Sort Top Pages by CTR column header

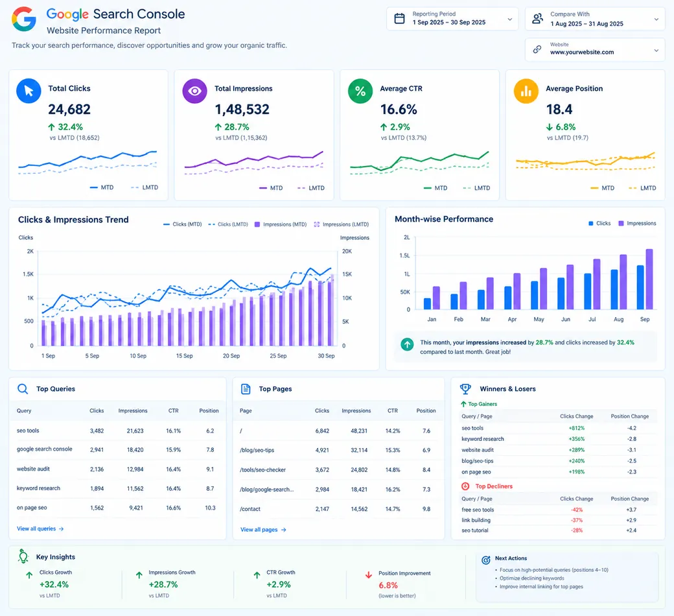[x=393, y=411]
